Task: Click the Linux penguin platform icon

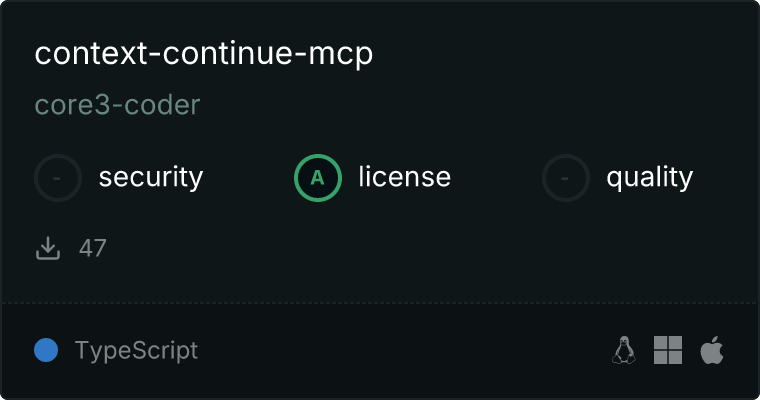Action: coord(624,350)
